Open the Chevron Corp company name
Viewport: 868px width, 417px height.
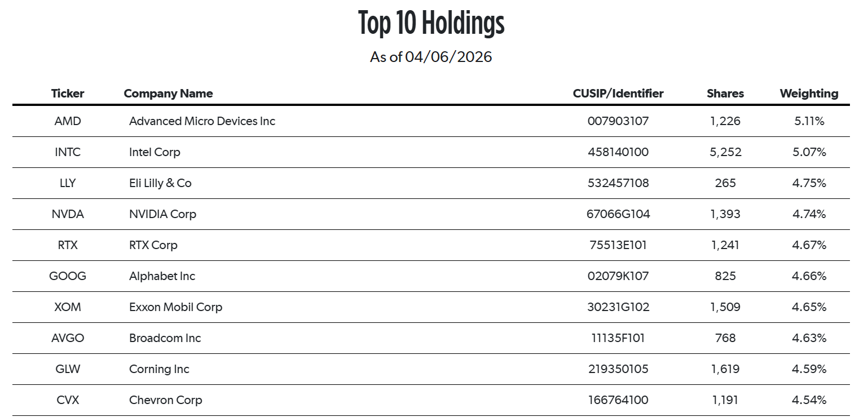click(165, 400)
